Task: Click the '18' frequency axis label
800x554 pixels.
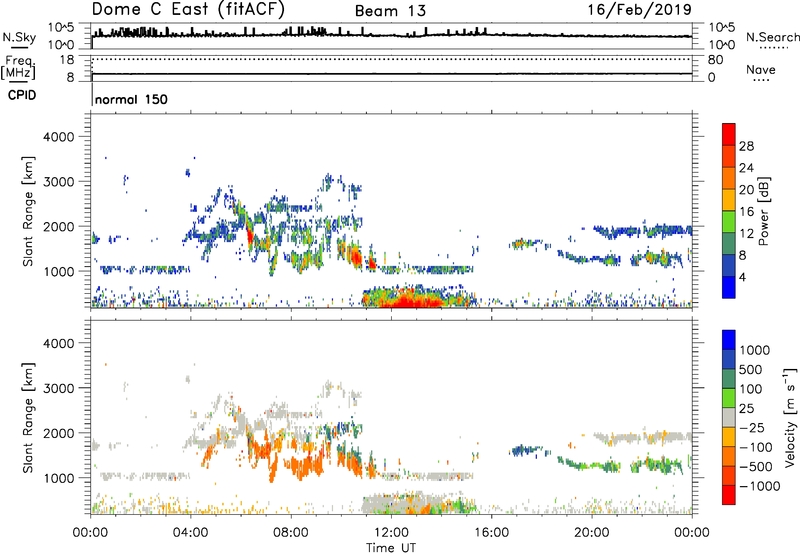Action: pyautogui.click(x=66, y=60)
